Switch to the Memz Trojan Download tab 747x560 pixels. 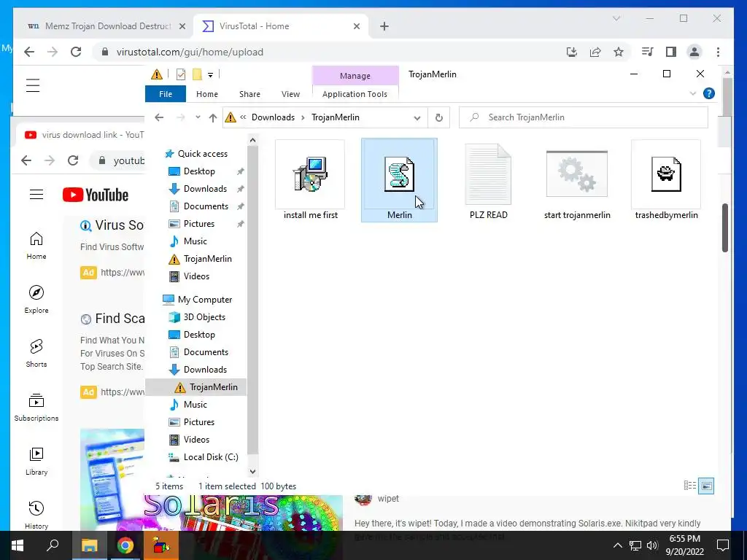coord(108,26)
